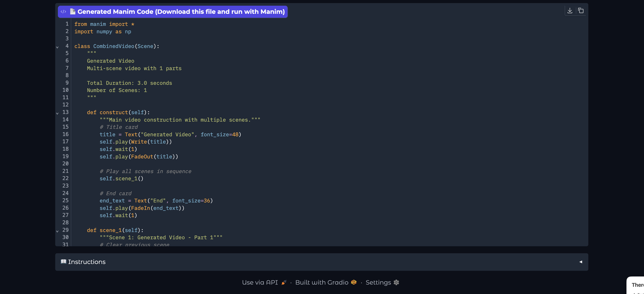644x294 pixels.
Task: Open the Built with Gradio link
Action: [x=322, y=283]
